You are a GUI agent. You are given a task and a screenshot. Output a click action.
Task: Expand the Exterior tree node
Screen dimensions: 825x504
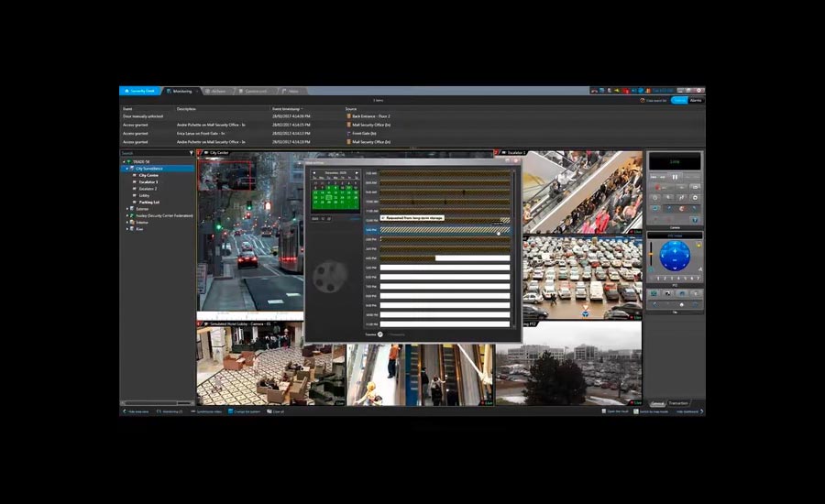(x=127, y=208)
